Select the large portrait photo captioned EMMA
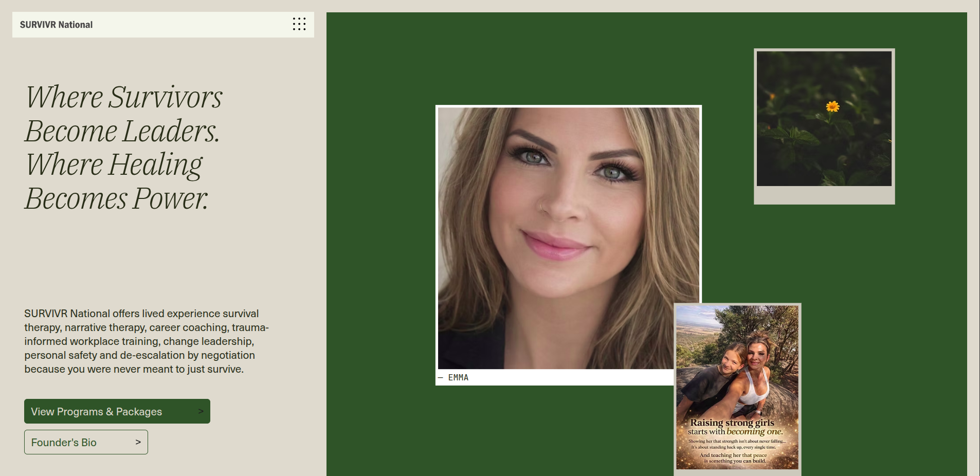This screenshot has height=476, width=980. click(x=568, y=237)
